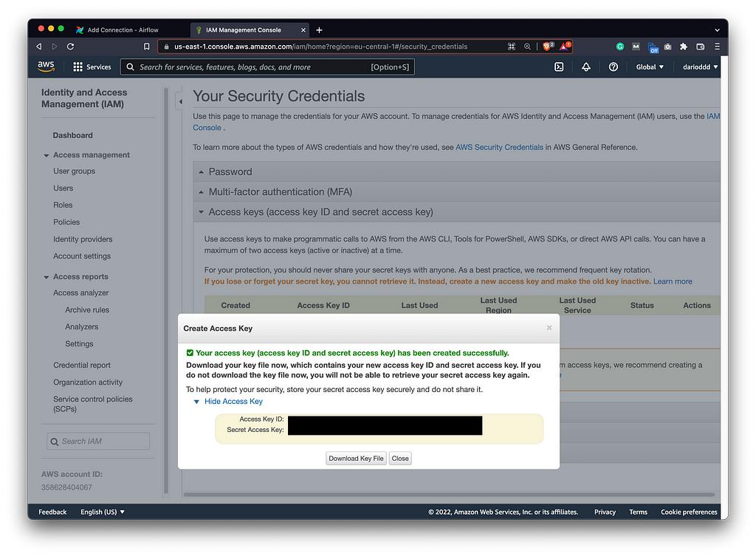
Task: Open the extensions puzzle piece icon
Action: tap(683, 47)
